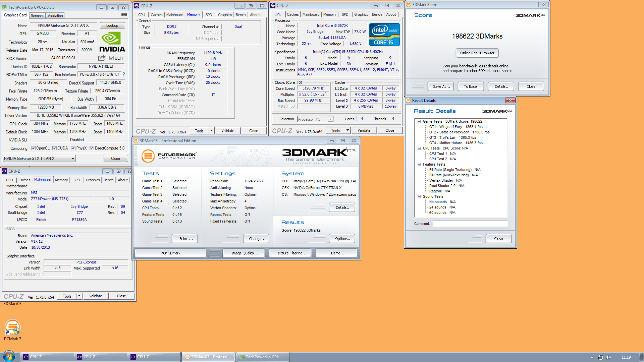
Task: Open Tools dropdown arrow in CPU-Z CPU window
Action: click(348, 130)
